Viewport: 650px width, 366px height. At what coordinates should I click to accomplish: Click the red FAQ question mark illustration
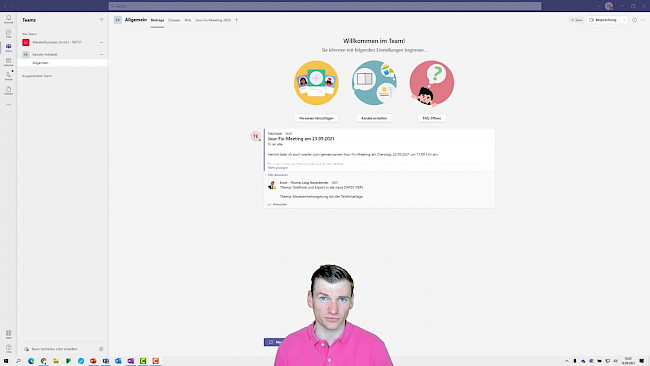pyautogui.click(x=432, y=83)
